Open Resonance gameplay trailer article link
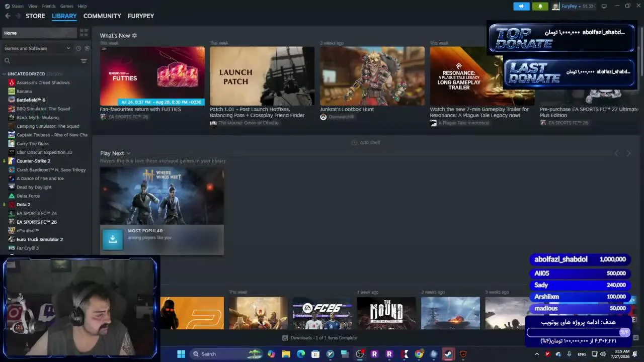 [x=479, y=112]
